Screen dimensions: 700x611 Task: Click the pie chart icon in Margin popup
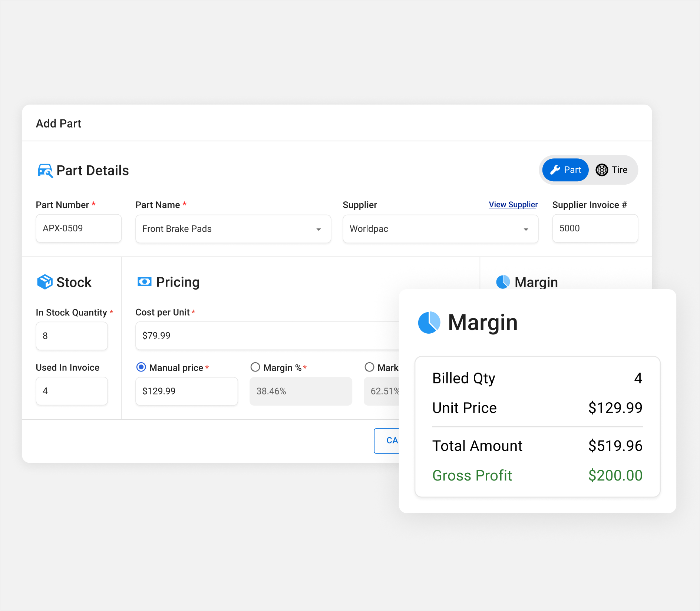pos(429,323)
